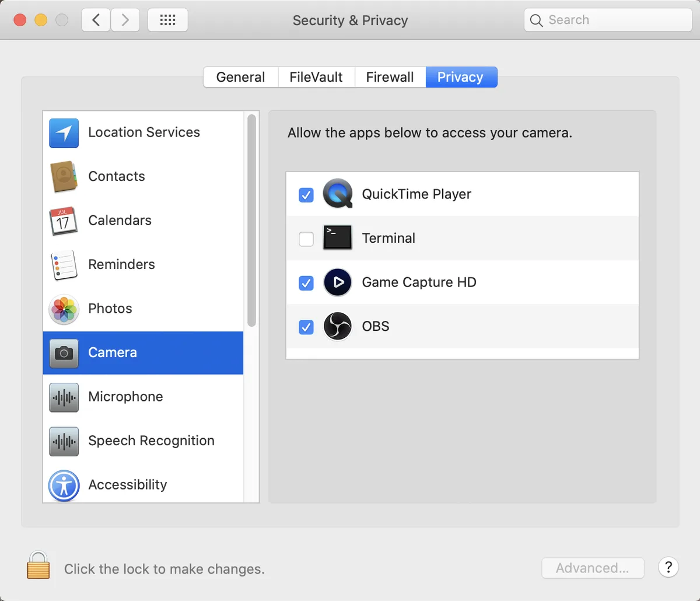The width and height of the screenshot is (700, 601).
Task: Select the Camera label in sidebar
Action: (x=113, y=352)
